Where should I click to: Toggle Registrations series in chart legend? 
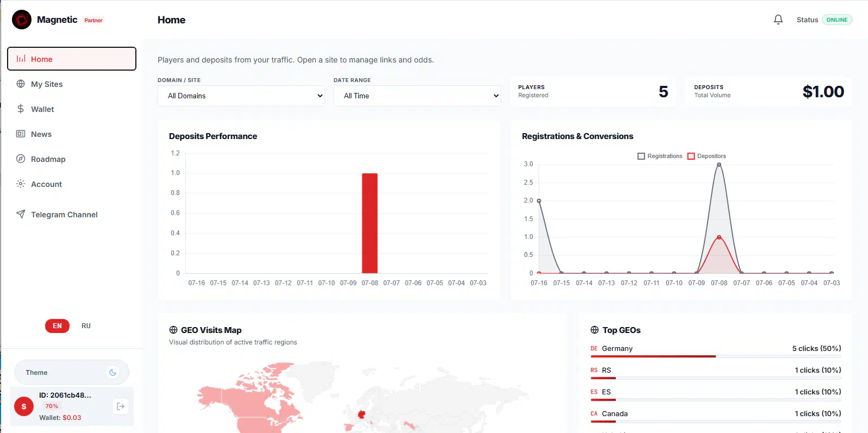660,156
